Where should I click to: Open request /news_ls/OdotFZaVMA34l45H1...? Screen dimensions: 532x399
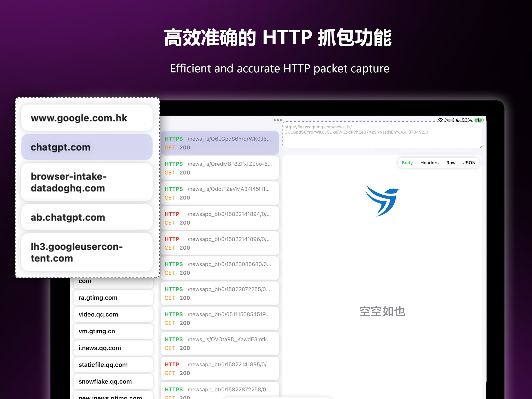click(220, 193)
